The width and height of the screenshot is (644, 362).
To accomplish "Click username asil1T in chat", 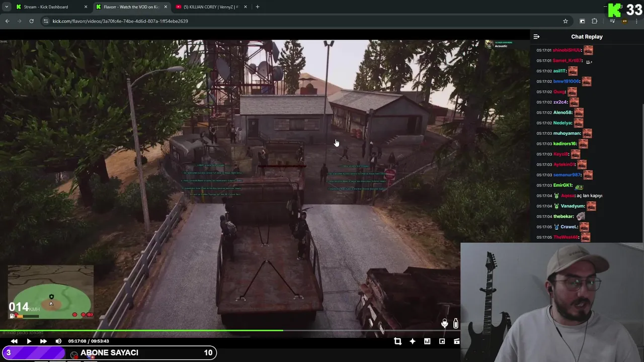I will 559,71.
